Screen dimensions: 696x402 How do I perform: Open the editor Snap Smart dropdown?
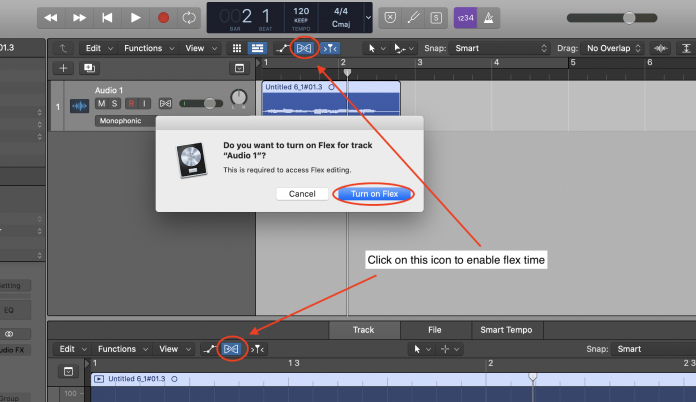click(x=653, y=349)
